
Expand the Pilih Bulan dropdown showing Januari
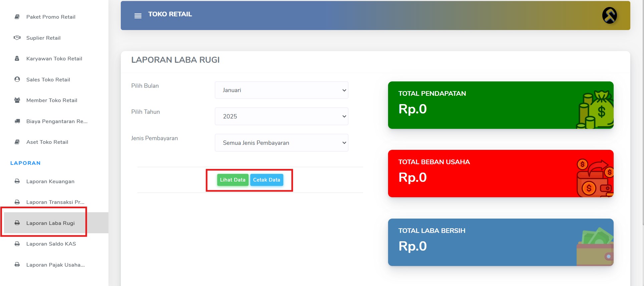281,90
